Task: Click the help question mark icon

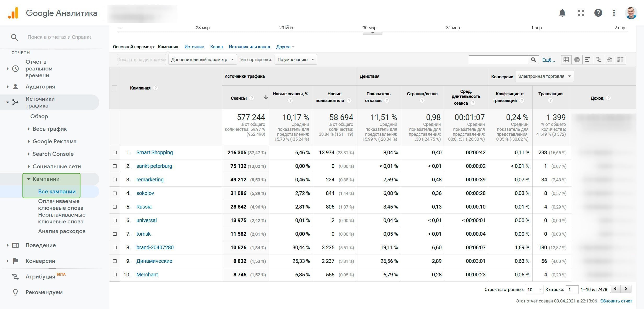Action: point(598,13)
